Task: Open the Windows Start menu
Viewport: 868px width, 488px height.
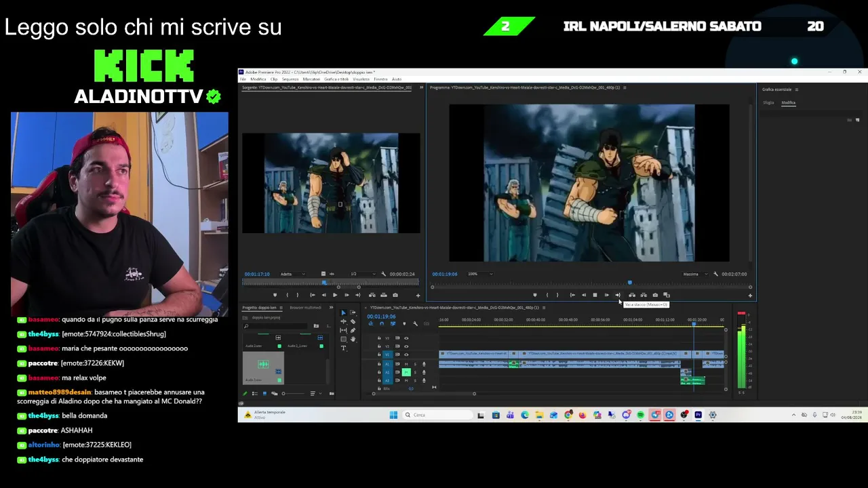Action: tap(393, 415)
